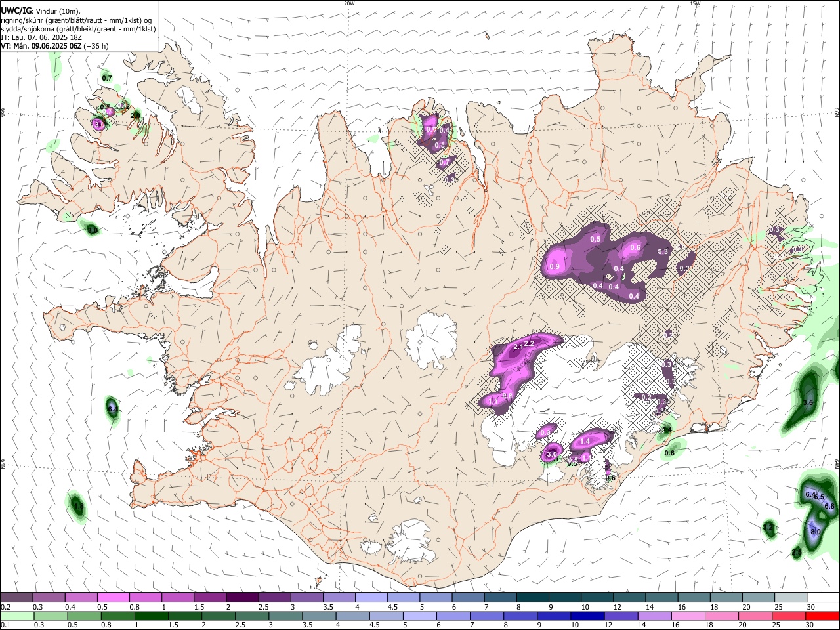Image resolution: width=840 pixels, height=630 pixels.
Task: Click the 3.5 rain value off the east coast
Action: [808, 402]
